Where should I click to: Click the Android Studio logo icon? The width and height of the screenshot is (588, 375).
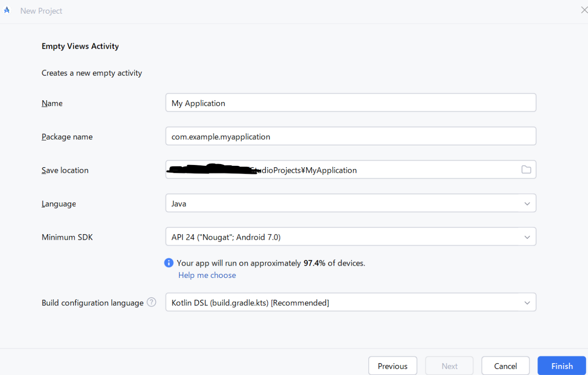tap(7, 10)
